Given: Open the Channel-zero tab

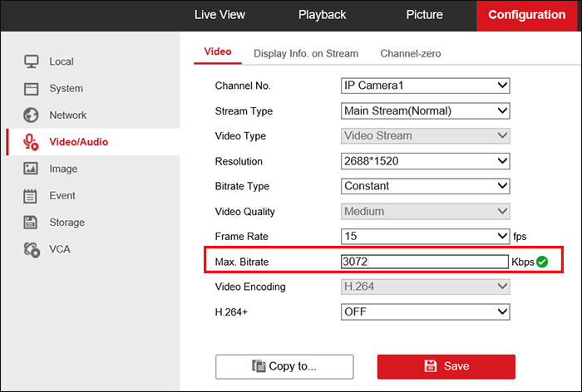Looking at the screenshot, I should (411, 54).
